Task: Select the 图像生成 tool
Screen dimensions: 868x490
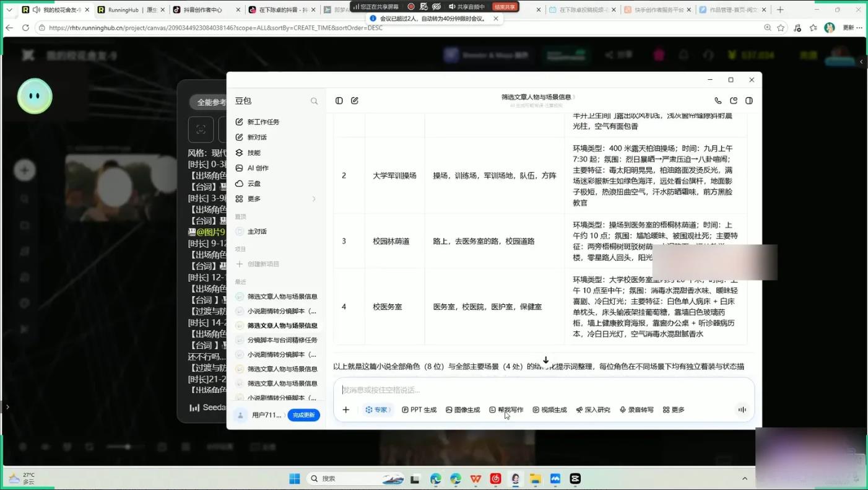Action: (x=463, y=409)
